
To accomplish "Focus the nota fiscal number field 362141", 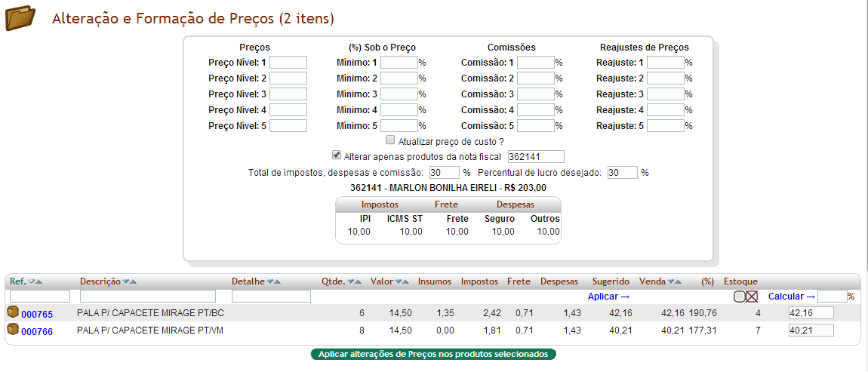I will pos(535,156).
